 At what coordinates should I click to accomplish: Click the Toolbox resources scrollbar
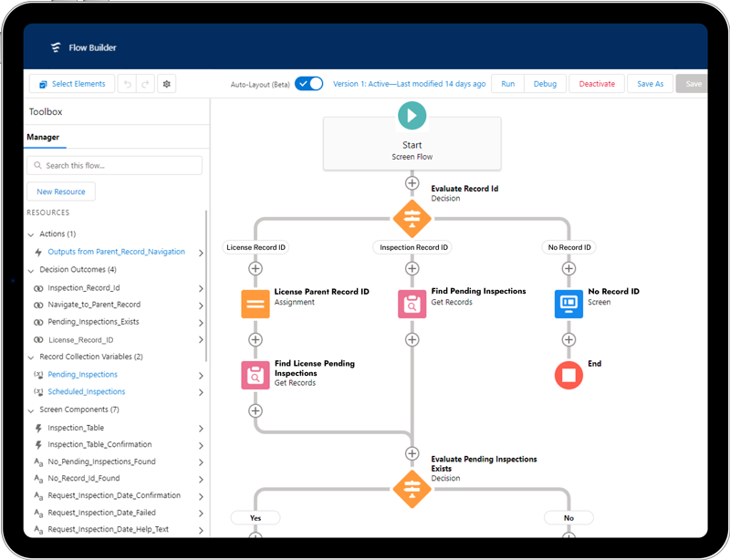point(206,286)
